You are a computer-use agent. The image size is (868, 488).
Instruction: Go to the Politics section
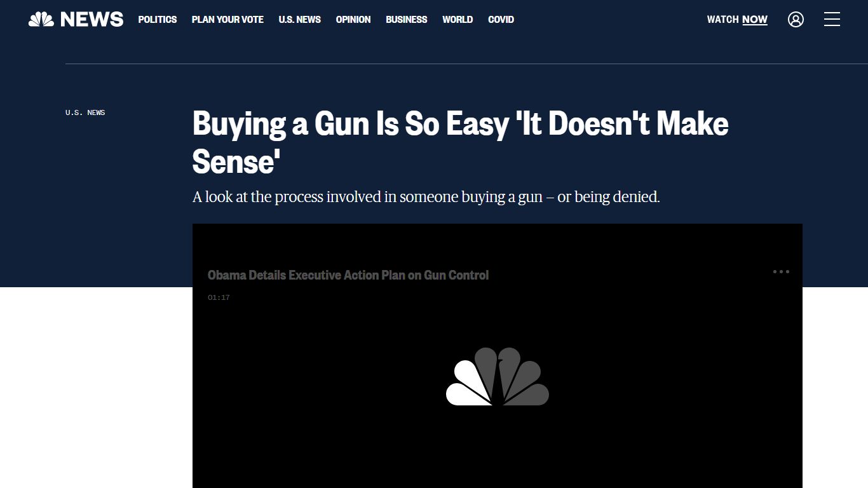coord(158,20)
